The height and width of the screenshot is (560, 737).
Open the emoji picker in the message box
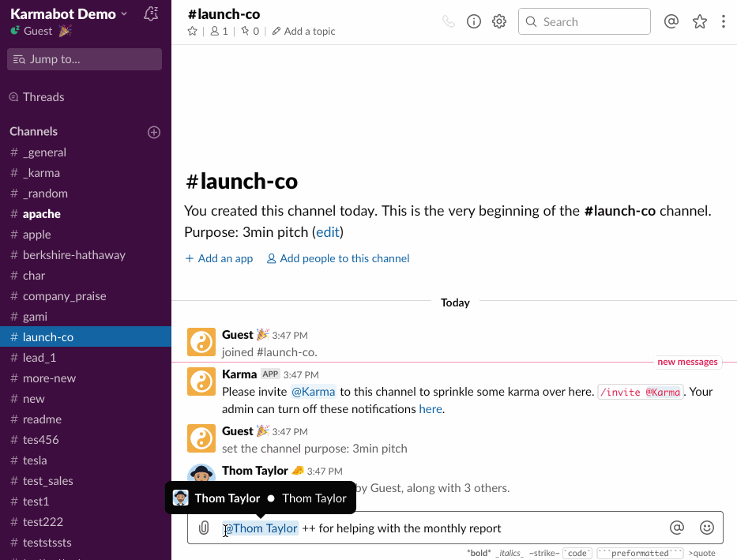707,528
